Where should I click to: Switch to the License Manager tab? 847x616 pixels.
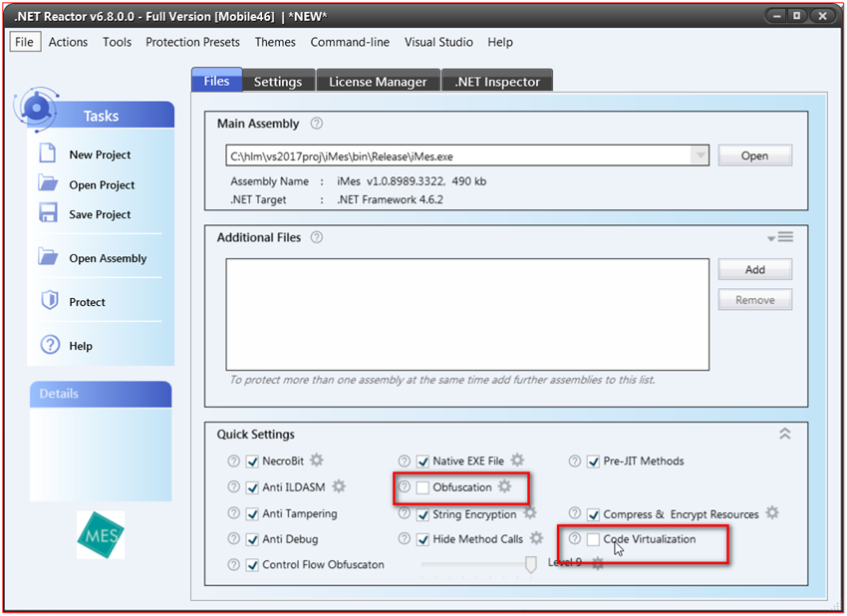(378, 81)
